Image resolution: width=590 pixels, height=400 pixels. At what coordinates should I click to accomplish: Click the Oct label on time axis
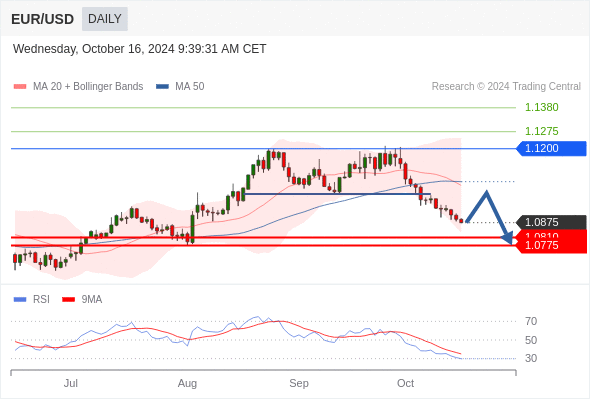point(405,383)
